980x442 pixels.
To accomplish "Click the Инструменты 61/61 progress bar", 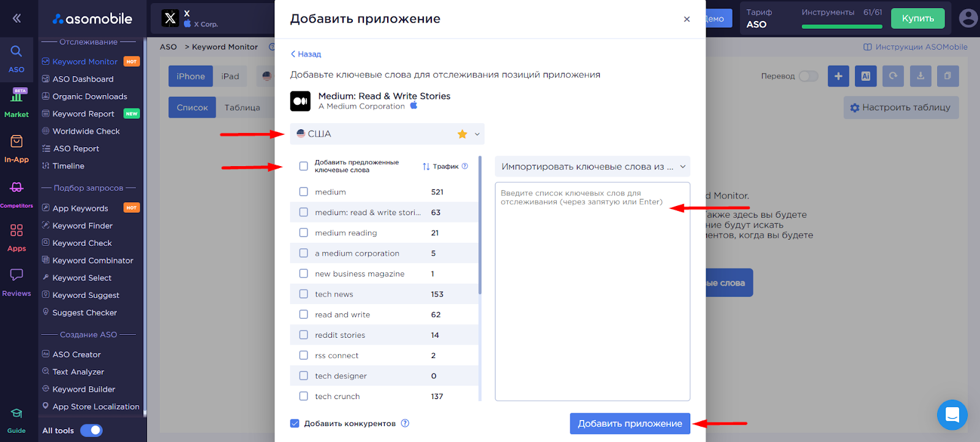I will (842, 26).
